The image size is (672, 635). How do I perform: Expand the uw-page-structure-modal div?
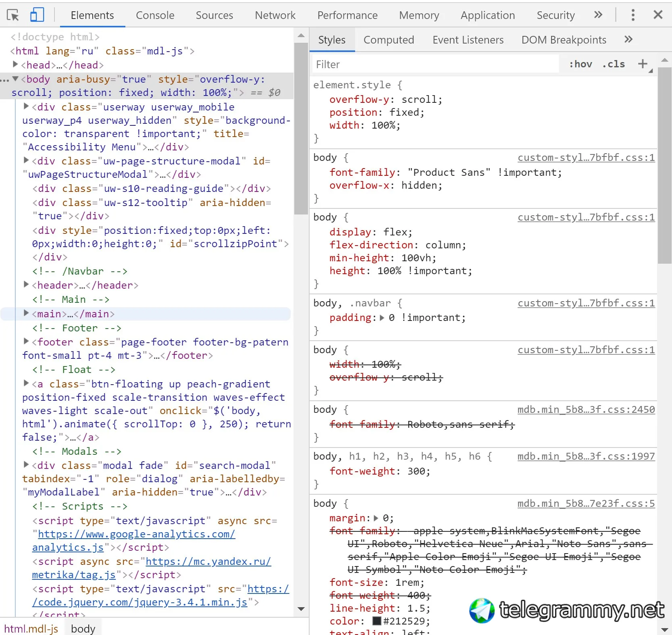(x=26, y=160)
